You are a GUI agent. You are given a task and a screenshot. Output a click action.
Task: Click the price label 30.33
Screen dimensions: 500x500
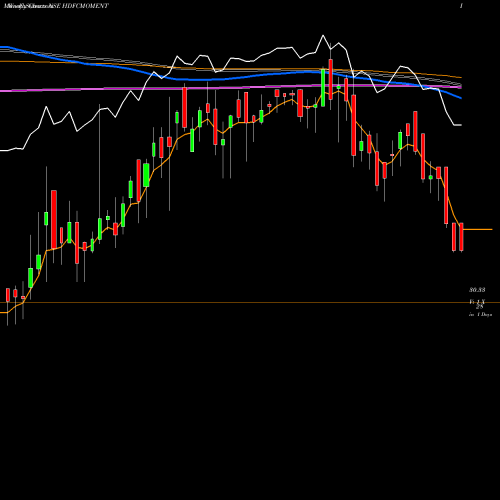pyautogui.click(x=477, y=290)
